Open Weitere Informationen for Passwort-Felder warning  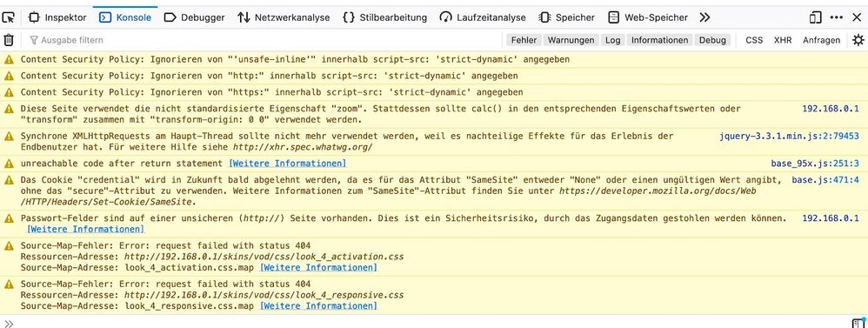[x=85, y=229]
